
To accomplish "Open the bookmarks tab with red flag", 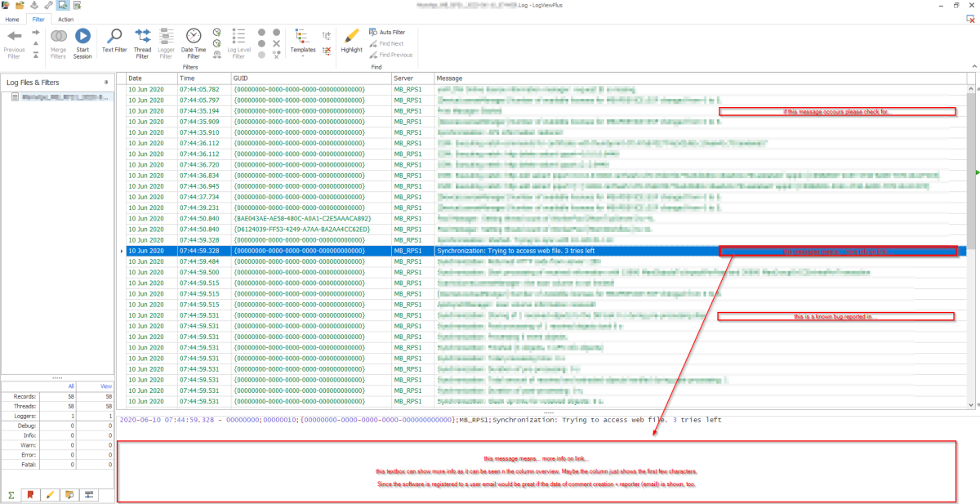I will pos(30,494).
